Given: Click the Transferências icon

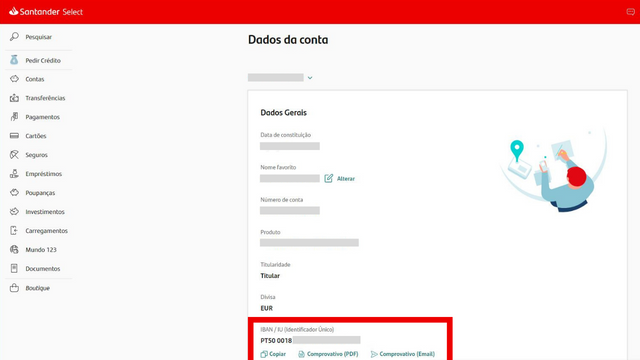Looking at the screenshot, I should (14, 98).
